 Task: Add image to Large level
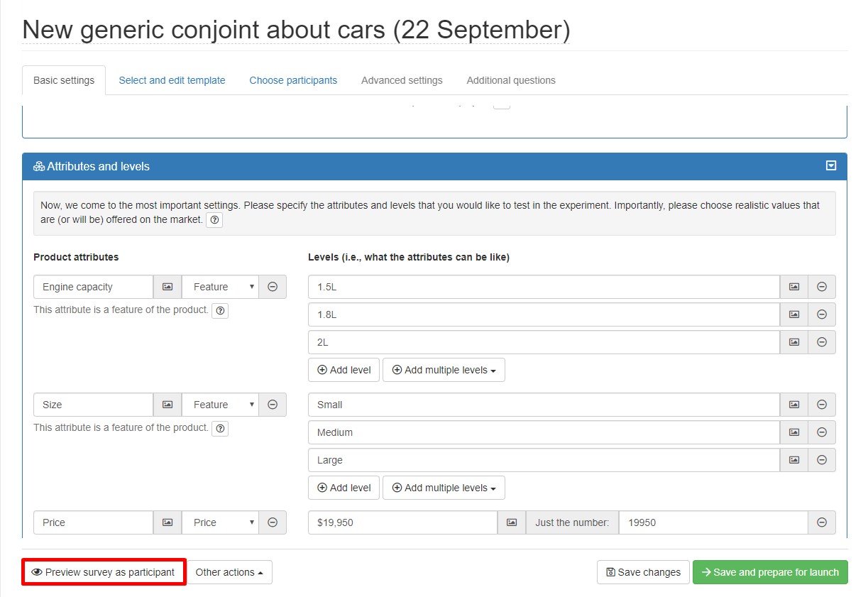794,460
